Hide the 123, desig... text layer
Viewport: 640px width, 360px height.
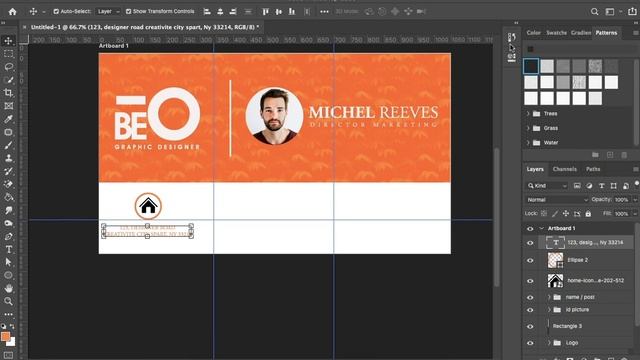[530, 243]
